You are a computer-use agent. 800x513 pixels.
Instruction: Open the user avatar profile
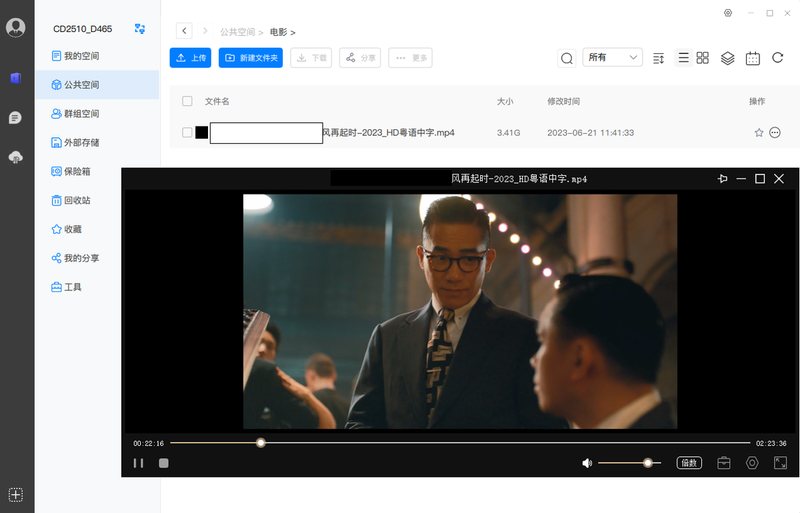point(15,27)
